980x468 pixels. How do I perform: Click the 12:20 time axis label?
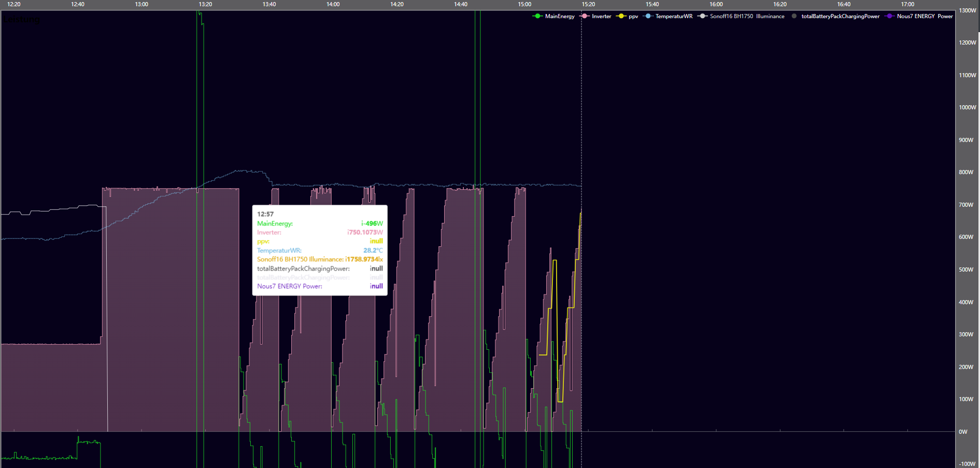(14, 4)
